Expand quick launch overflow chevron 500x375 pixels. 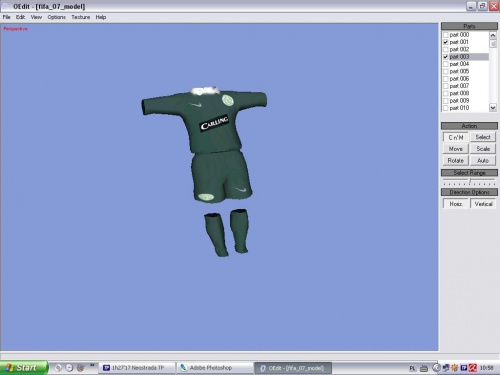[92, 365]
